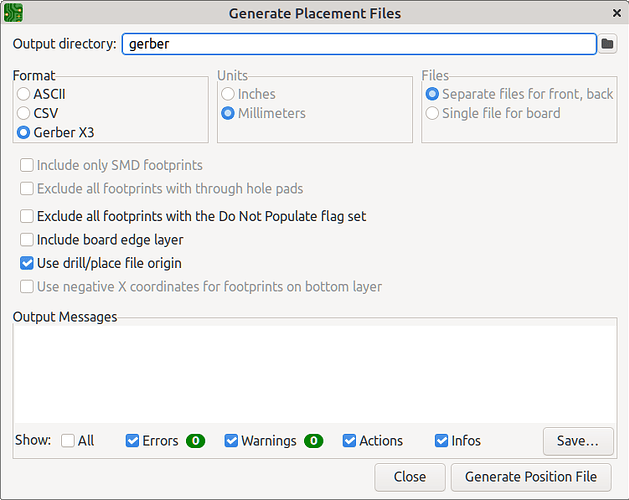Click the Output directory text field

tap(358, 44)
